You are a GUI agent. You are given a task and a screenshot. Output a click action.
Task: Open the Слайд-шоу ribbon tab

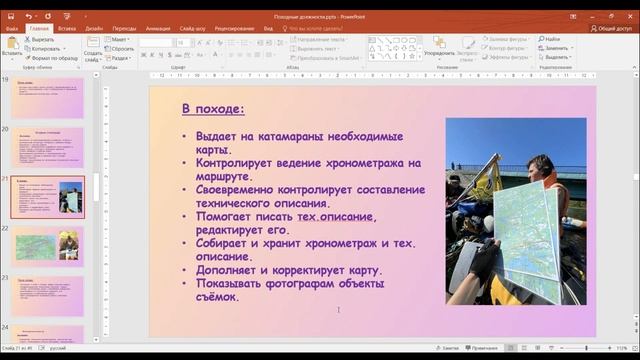pos(192,29)
